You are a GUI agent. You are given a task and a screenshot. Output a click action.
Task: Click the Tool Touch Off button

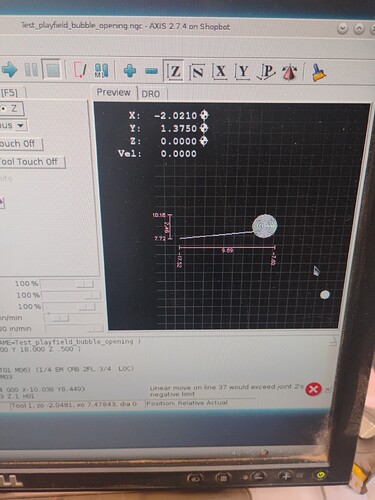[x=31, y=162]
